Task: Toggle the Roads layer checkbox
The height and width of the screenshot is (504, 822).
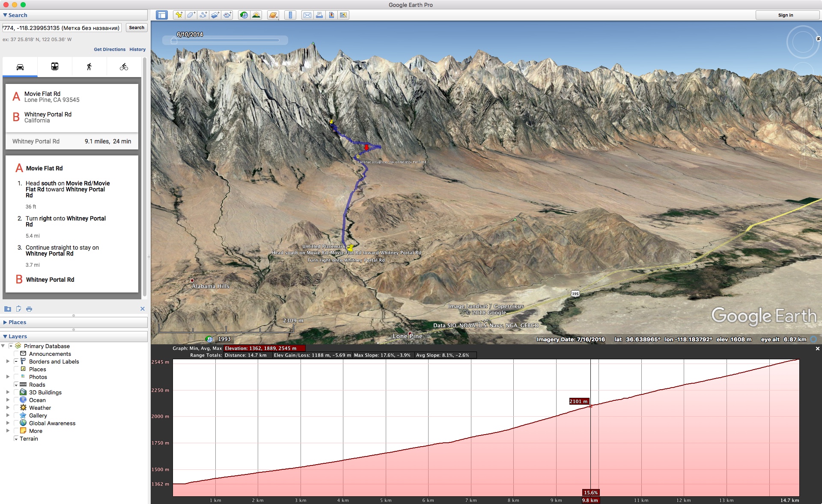Action: click(16, 385)
